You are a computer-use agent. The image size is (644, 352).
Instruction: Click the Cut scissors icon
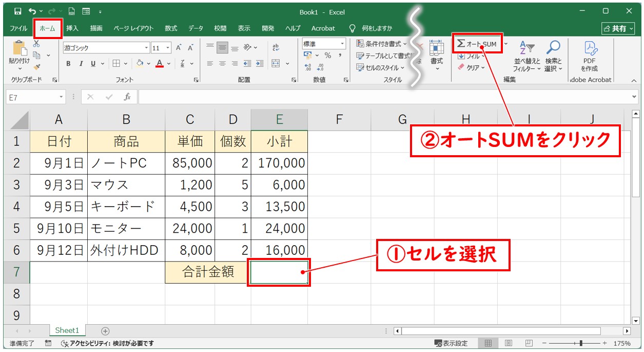36,44
